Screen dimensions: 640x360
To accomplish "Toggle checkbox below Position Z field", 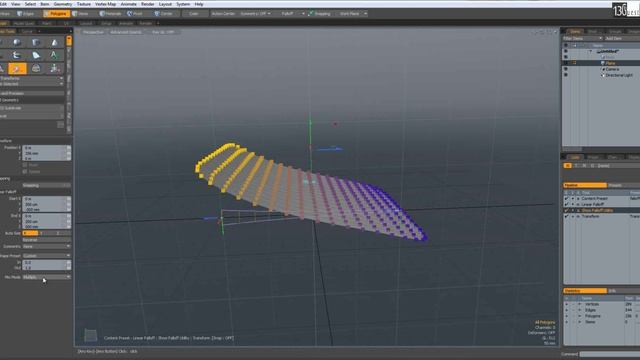I will [x=25, y=165].
